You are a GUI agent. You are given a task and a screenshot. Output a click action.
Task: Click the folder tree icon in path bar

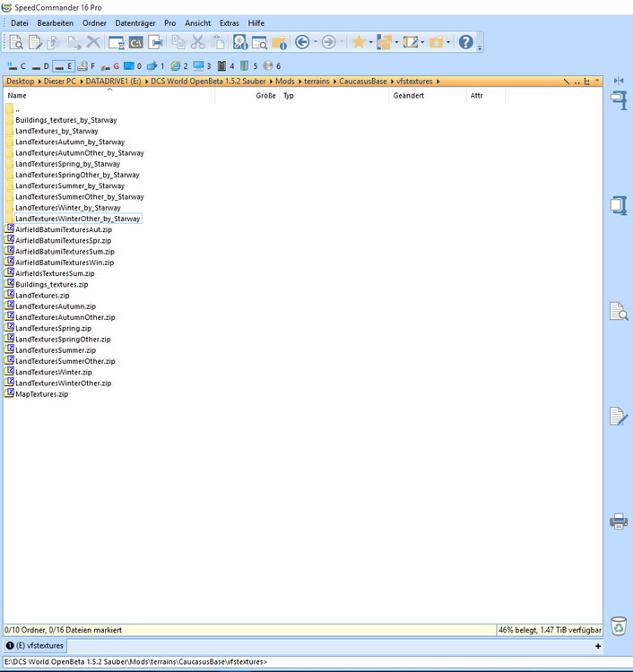click(x=586, y=82)
